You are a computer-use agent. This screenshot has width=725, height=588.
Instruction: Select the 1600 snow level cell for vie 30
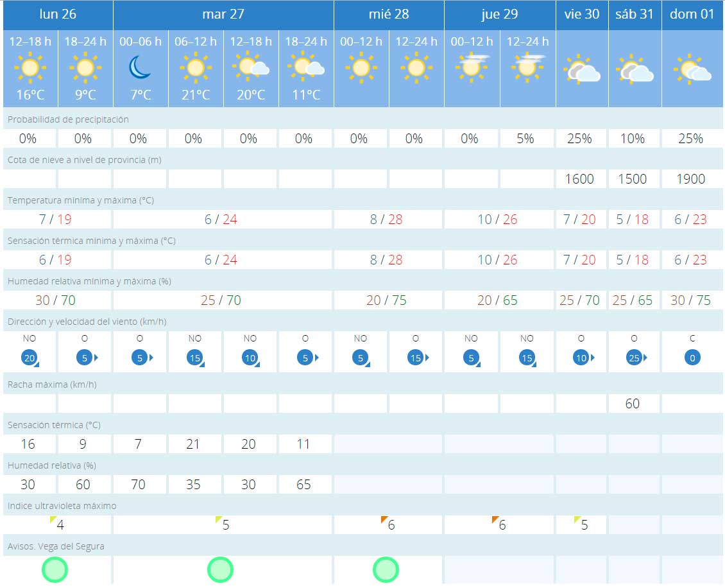point(579,179)
